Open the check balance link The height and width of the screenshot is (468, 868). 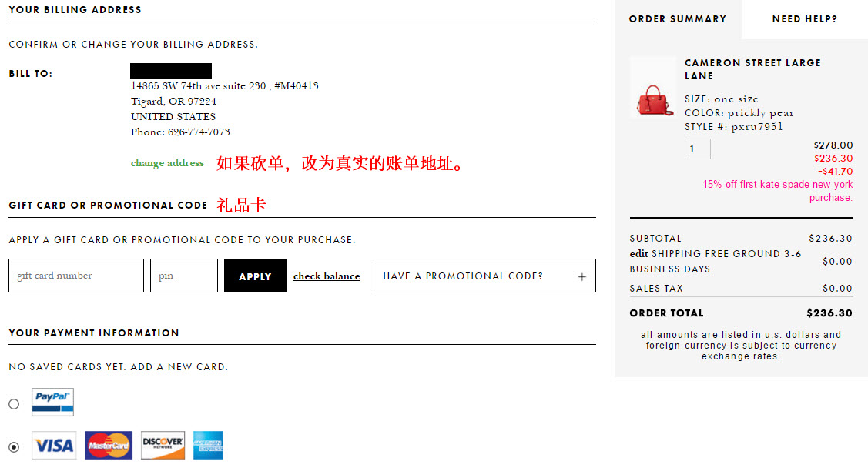click(327, 276)
